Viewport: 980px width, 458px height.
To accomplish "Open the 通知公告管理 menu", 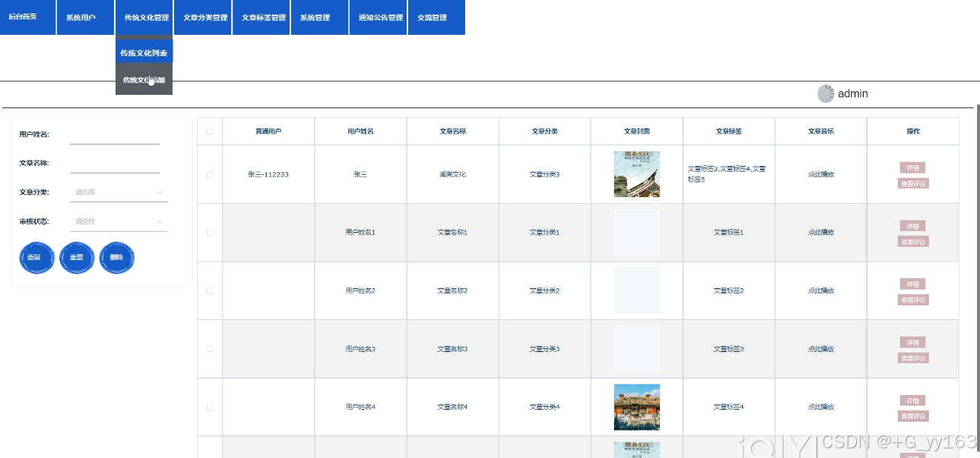I will point(378,17).
